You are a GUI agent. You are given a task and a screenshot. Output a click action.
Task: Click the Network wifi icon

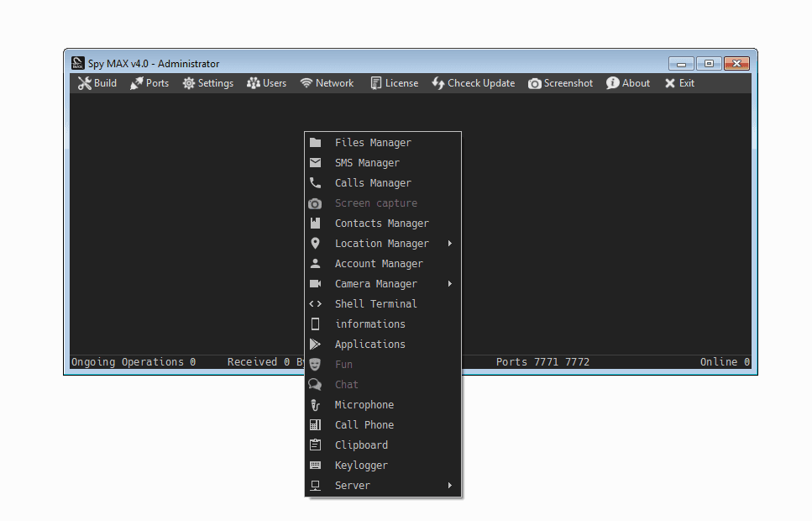(x=306, y=83)
